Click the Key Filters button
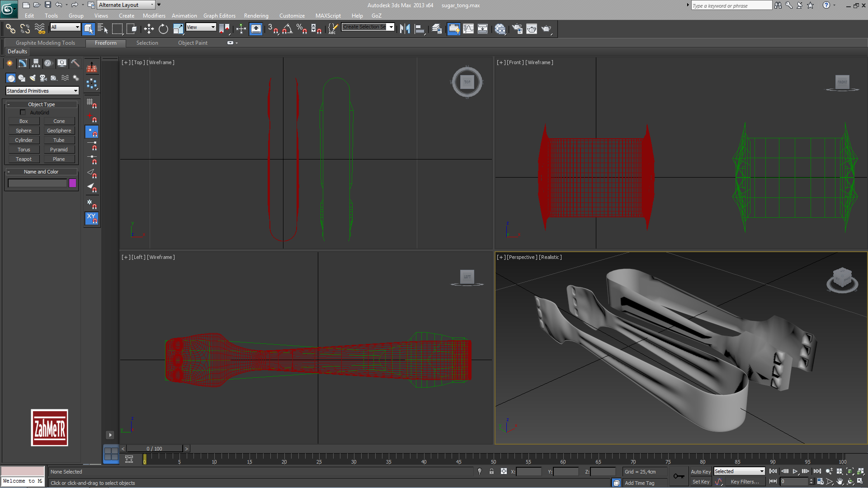Image resolution: width=868 pixels, height=488 pixels. pos(745,482)
